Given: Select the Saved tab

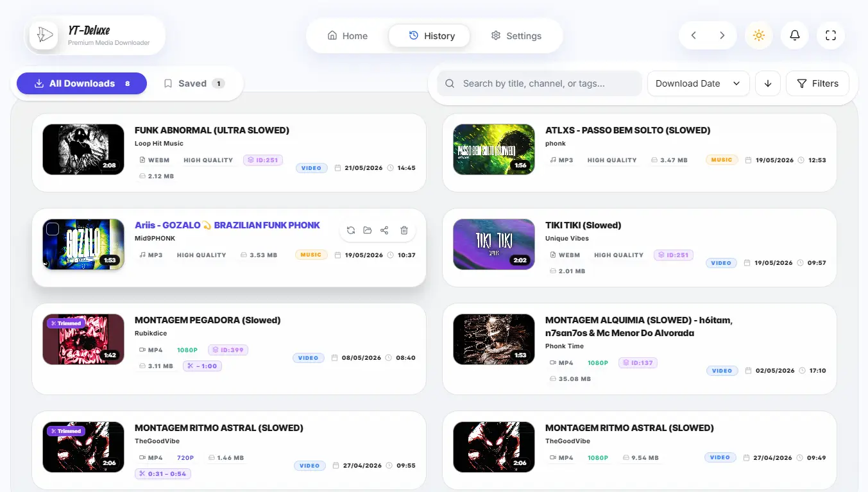Looking at the screenshot, I should [194, 83].
